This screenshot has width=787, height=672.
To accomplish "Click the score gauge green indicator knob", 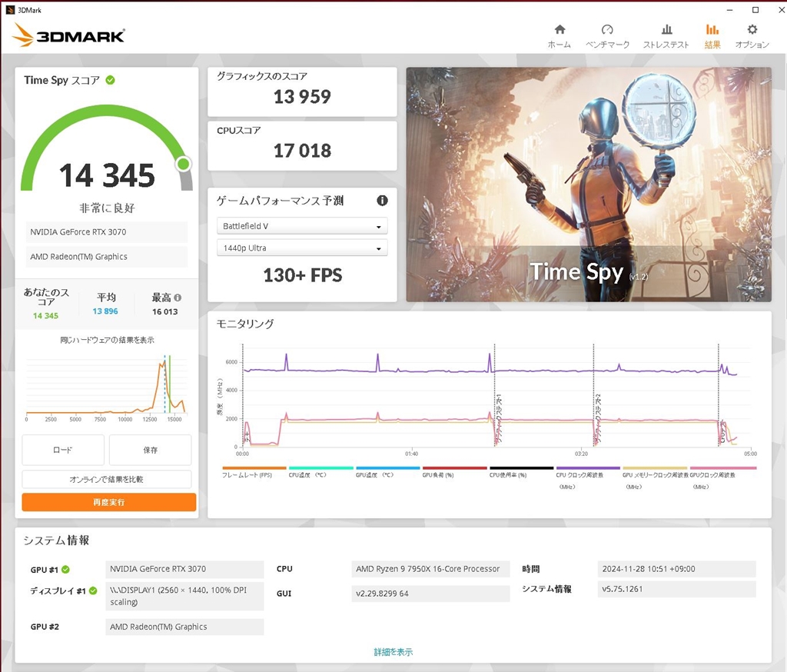I will 184,164.
